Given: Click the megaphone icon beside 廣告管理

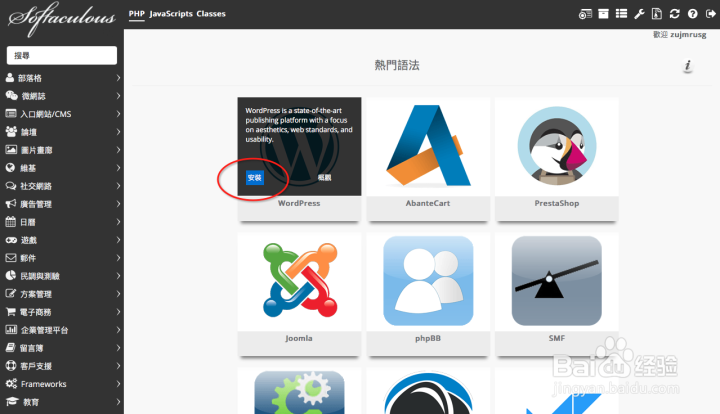Looking at the screenshot, I should click(x=11, y=204).
